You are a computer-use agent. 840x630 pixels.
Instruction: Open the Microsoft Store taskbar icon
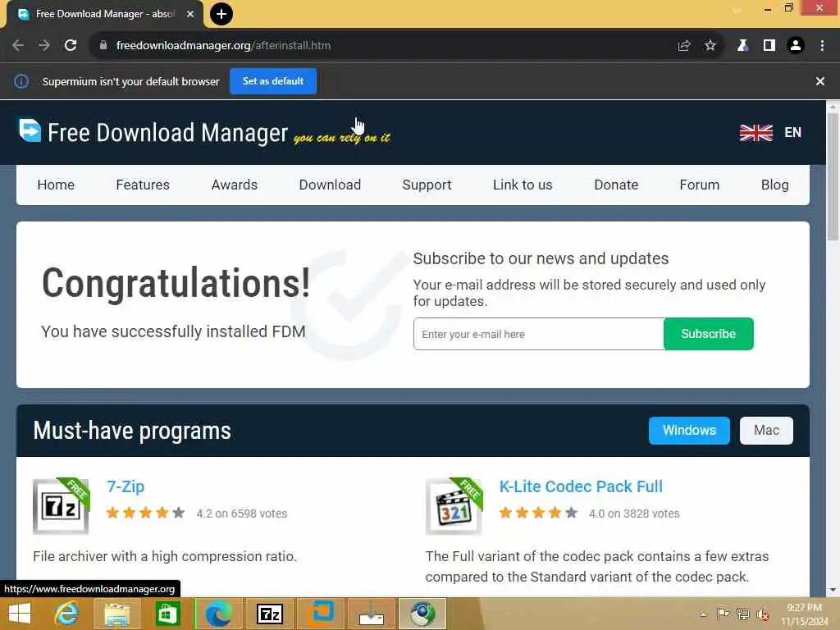[x=167, y=614]
